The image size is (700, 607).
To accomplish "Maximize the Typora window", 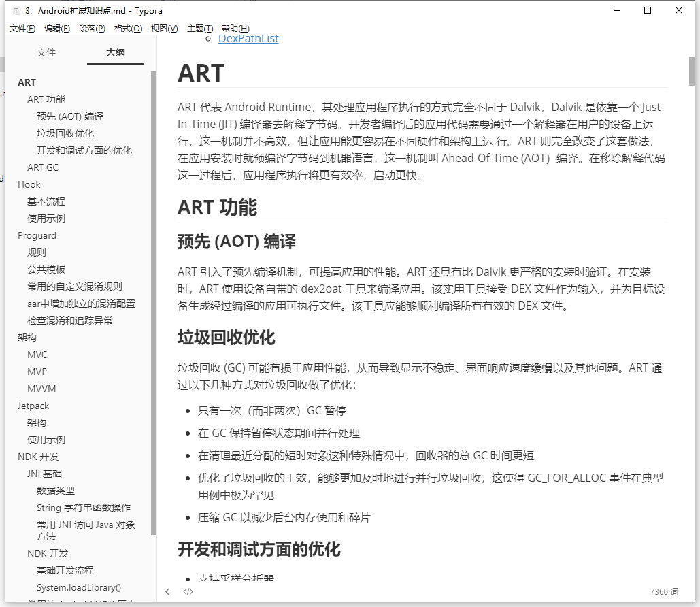I will click(648, 10).
